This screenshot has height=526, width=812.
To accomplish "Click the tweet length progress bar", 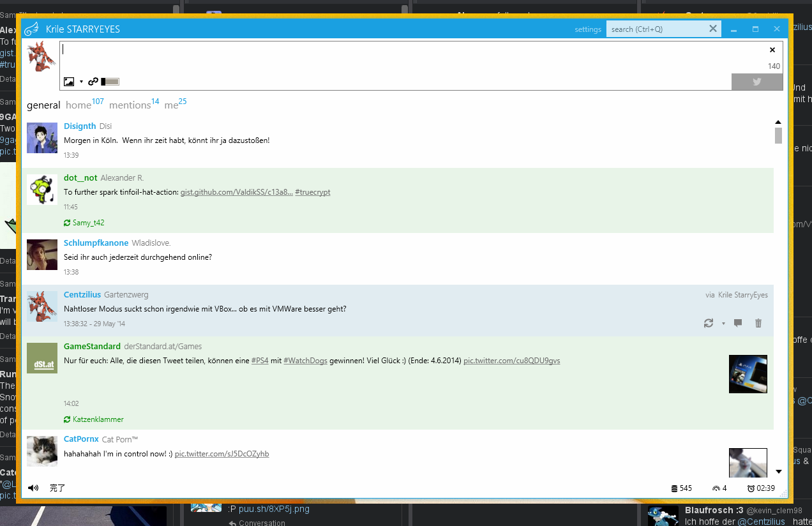I will [110, 82].
